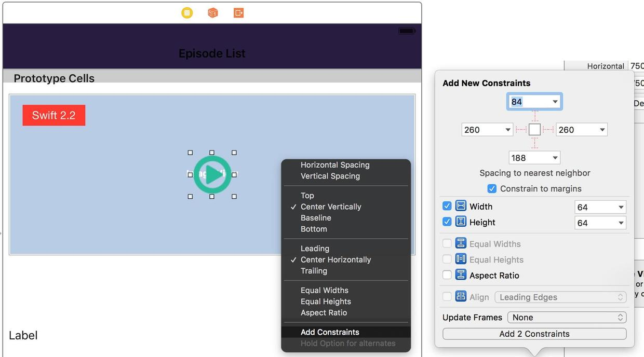
Task: Click the yellow view controller icon
Action: tap(187, 13)
